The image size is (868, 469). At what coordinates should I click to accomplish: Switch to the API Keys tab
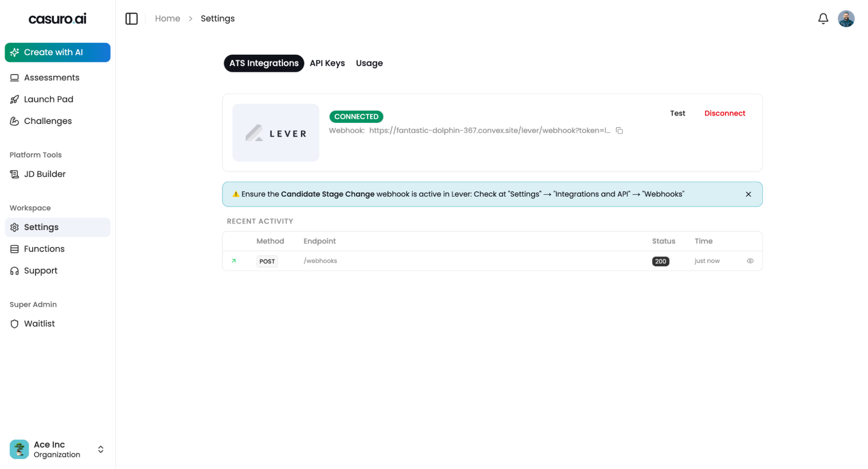tap(327, 63)
